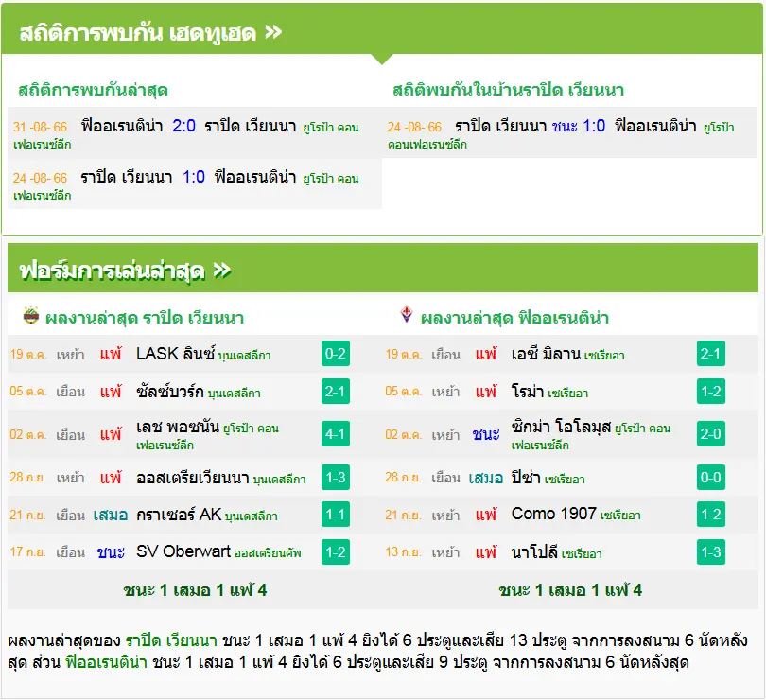Viewport: 766px width, 700px height.
Task: Click the เซเรียอา league label beside โรม่า
Action: 568,393
